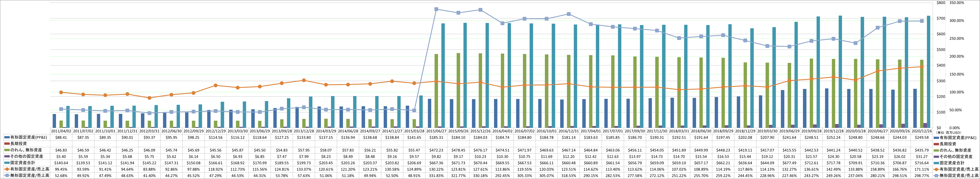Click the $5.40 other fixed assets cell
The height and width of the screenshot is (179, 980).
pos(61,157)
